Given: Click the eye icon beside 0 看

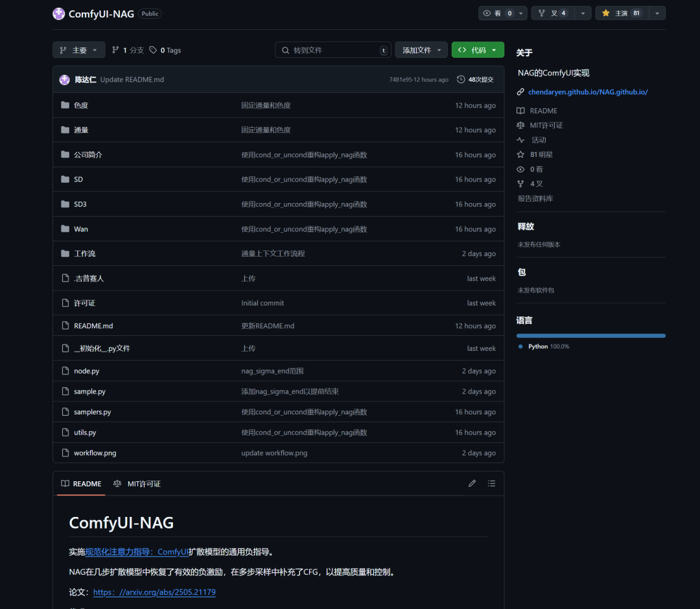Looking at the screenshot, I should pyautogui.click(x=520, y=169).
